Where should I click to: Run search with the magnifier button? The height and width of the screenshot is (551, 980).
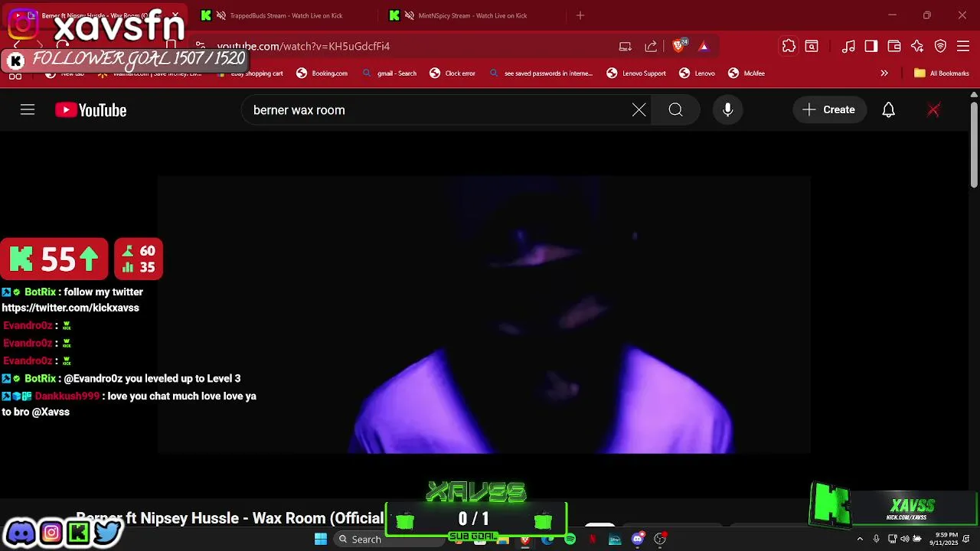click(675, 110)
